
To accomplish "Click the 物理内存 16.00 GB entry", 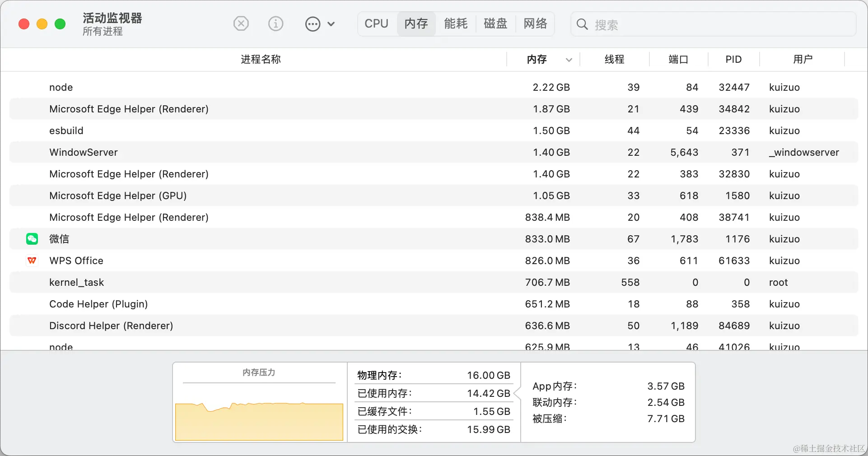I will click(434, 375).
